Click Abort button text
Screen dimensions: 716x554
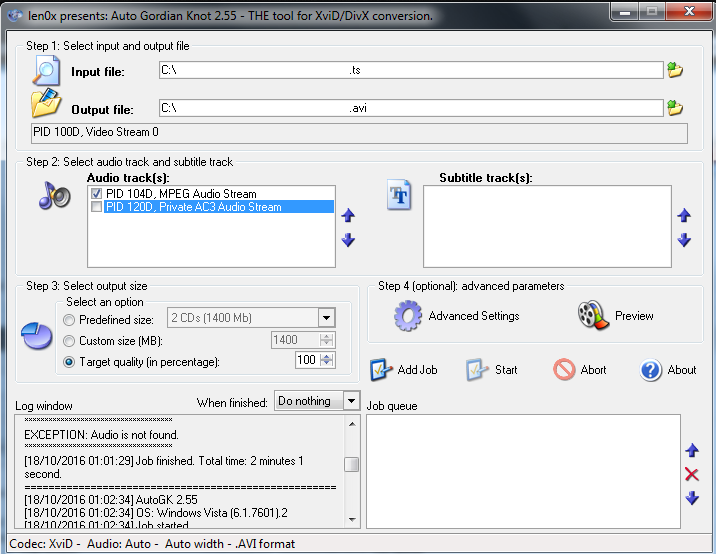593,369
